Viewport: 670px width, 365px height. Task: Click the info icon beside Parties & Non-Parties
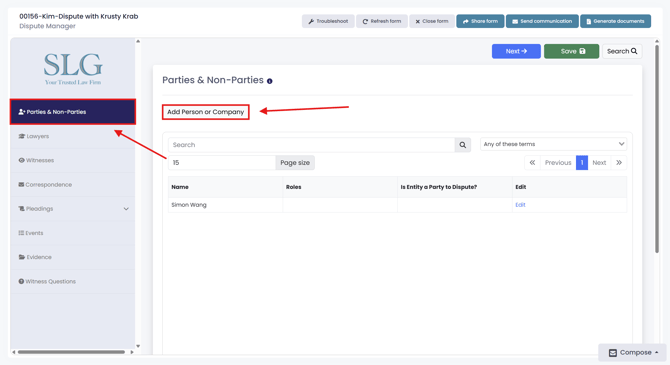270,81
